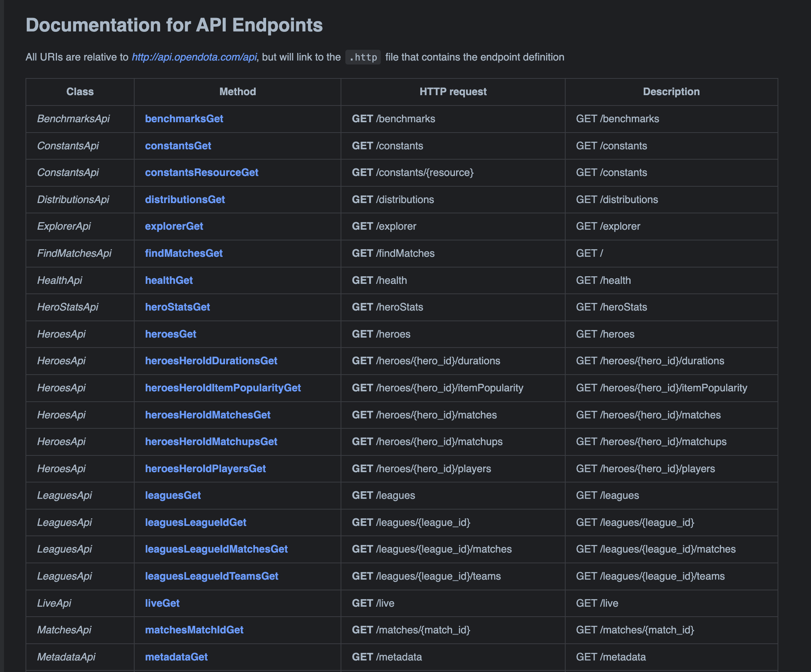Image resolution: width=811 pixels, height=672 pixels.
Task: Follow the heroesHeroIdDurationsGet link
Action: click(211, 361)
